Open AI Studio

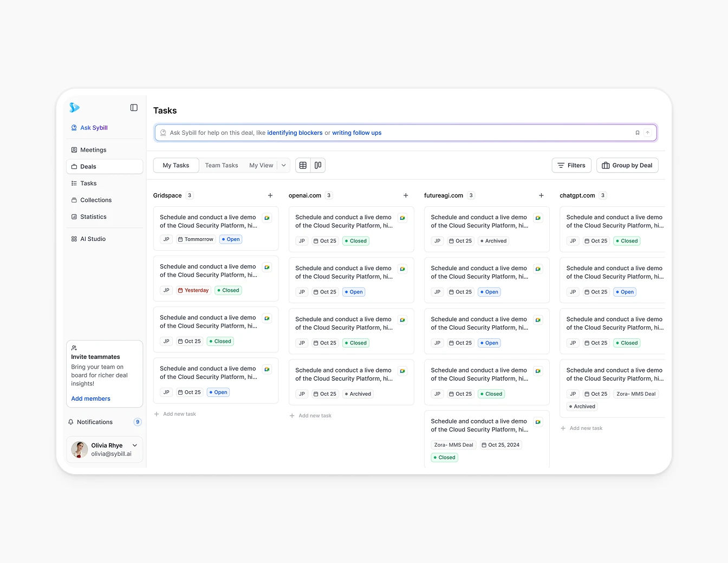93,238
